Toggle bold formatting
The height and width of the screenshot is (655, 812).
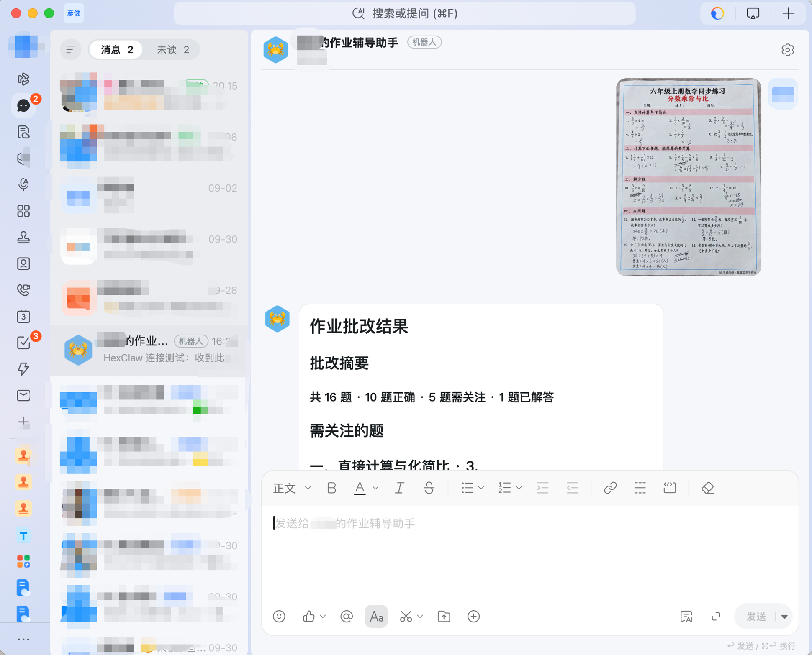coord(331,488)
